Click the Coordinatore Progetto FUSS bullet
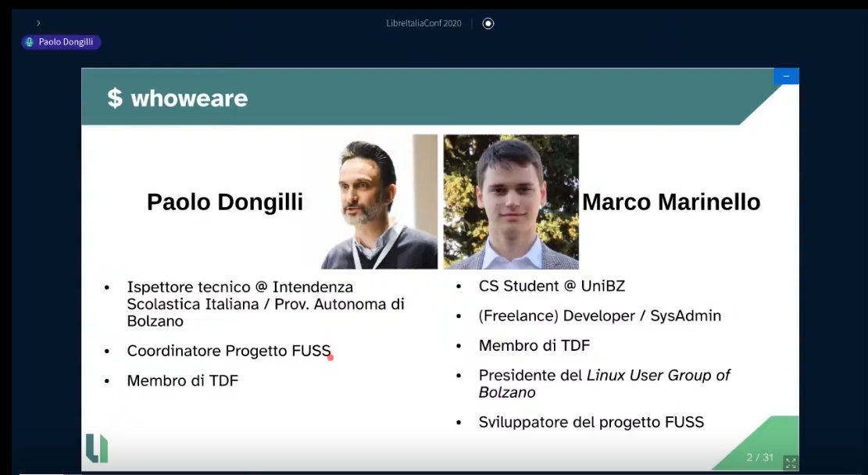This screenshot has height=475, width=868. [229, 351]
